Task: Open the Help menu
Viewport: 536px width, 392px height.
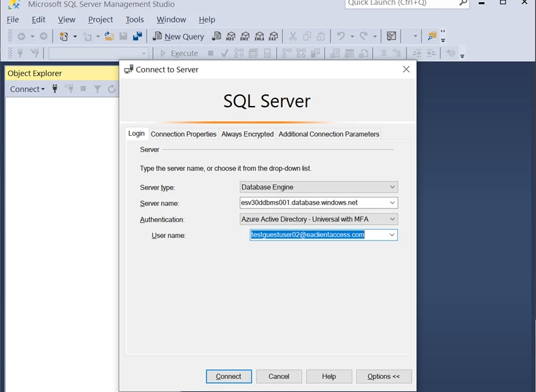Action: pyautogui.click(x=207, y=20)
